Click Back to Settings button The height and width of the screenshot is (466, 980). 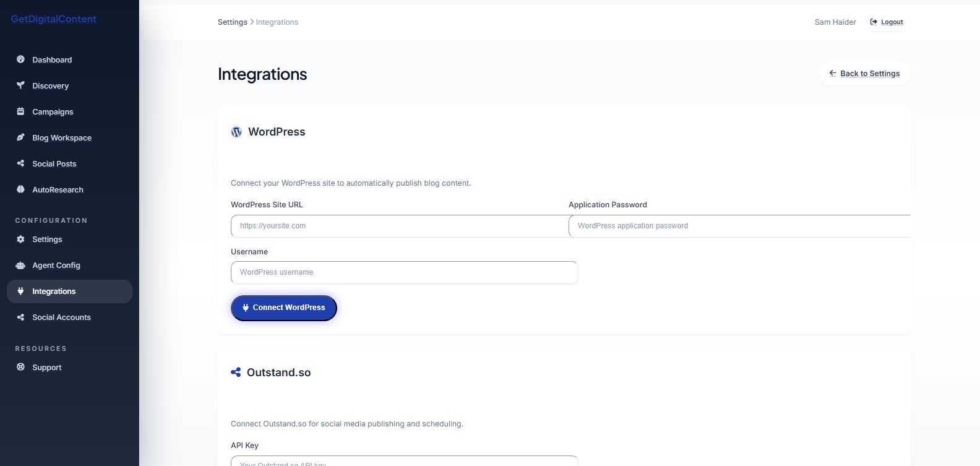(x=864, y=73)
